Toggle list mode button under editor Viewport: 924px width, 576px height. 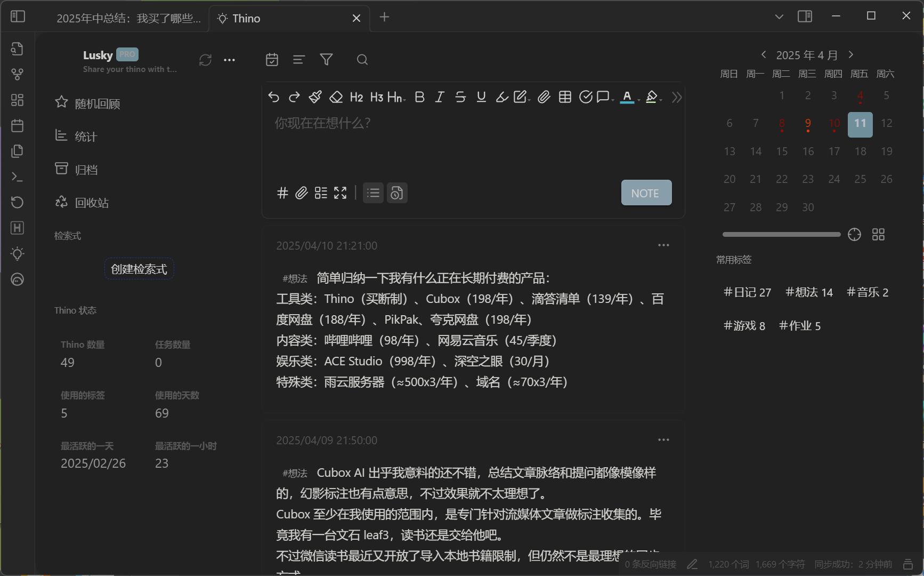click(373, 193)
